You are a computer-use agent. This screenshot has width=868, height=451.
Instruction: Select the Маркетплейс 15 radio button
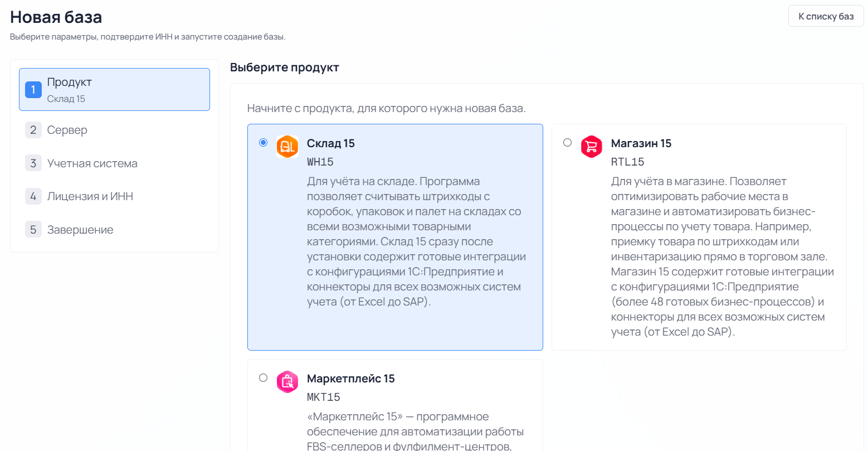pos(264,378)
